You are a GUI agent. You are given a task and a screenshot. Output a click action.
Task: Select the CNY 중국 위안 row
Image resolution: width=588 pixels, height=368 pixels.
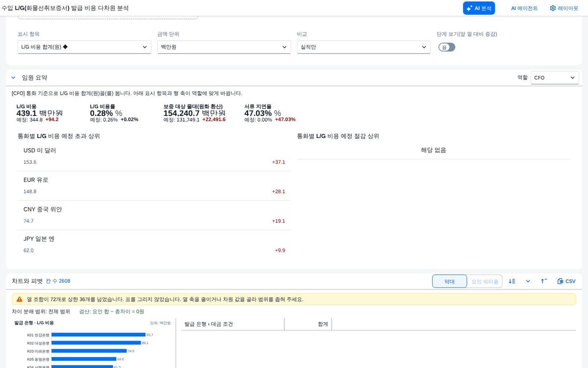click(x=154, y=215)
